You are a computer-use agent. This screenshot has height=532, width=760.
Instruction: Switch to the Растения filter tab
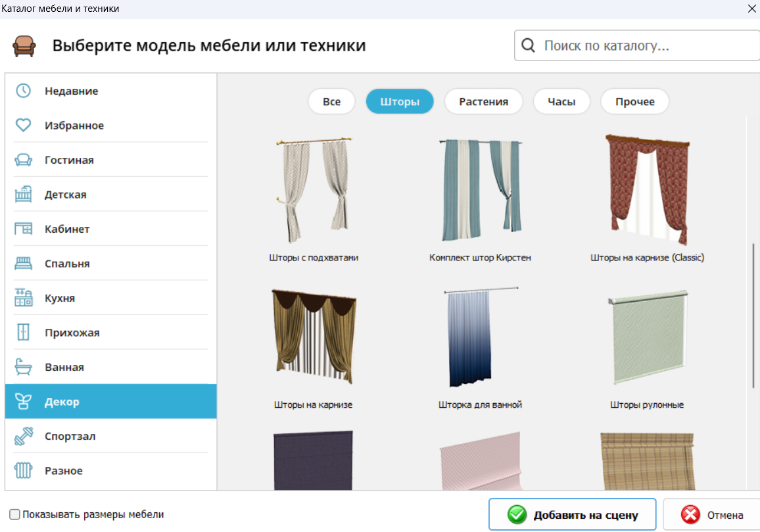(x=483, y=101)
